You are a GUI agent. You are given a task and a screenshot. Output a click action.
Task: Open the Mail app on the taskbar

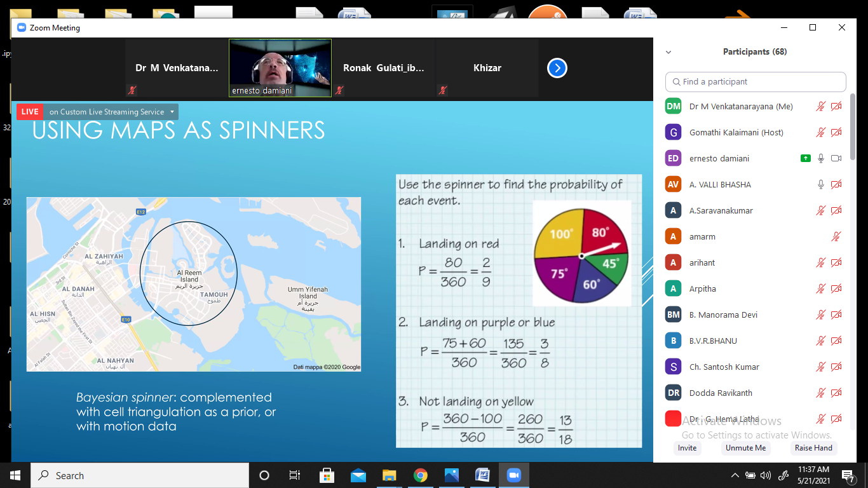pos(358,475)
